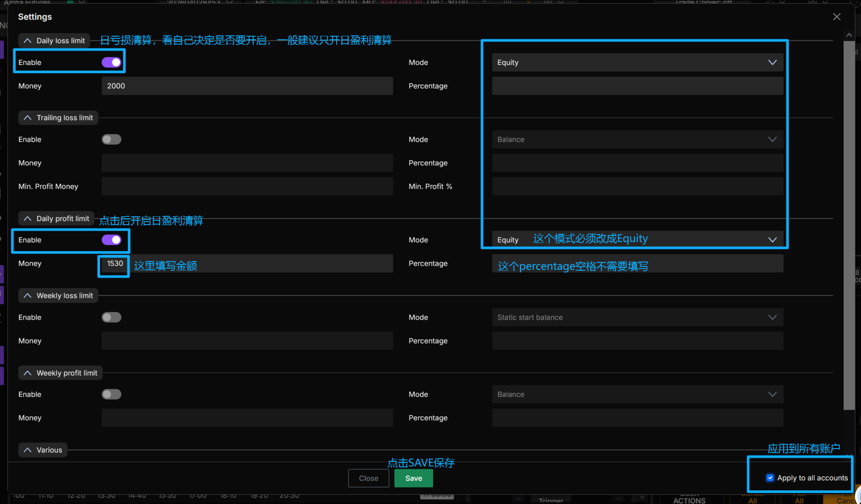This screenshot has width=861, height=504.
Task: Open Weekly loss limit Static start balance dropdown
Action: coord(637,317)
